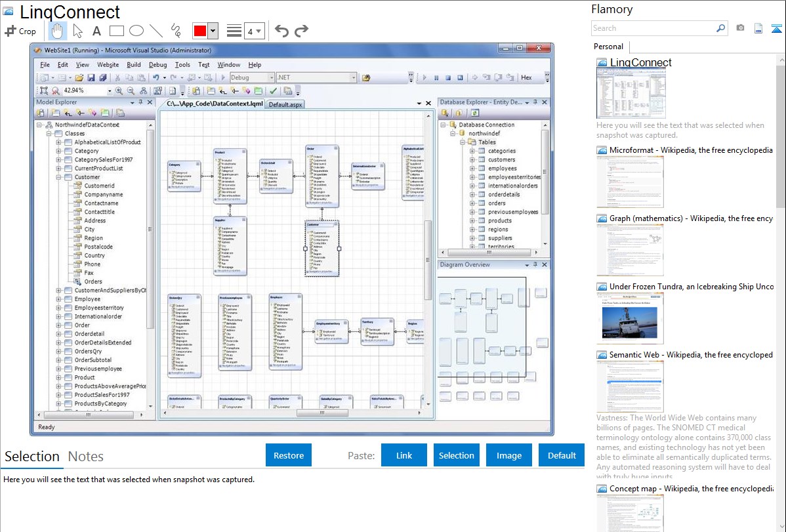The width and height of the screenshot is (786, 532).
Task: Switch to the Personal tab
Action: pyautogui.click(x=609, y=47)
